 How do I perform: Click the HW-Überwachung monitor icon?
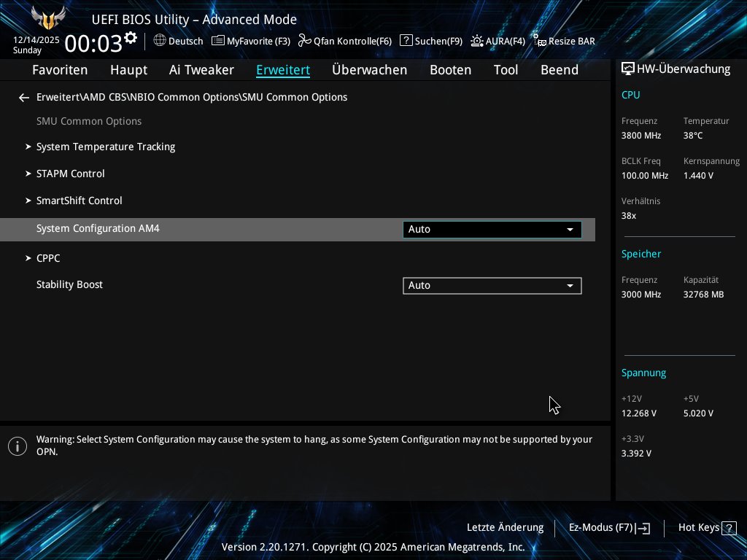click(x=628, y=69)
